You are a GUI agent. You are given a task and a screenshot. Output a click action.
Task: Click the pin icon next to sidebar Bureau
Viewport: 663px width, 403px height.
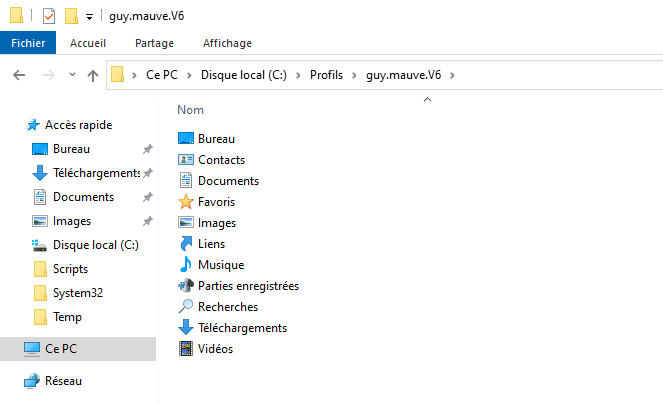148,149
